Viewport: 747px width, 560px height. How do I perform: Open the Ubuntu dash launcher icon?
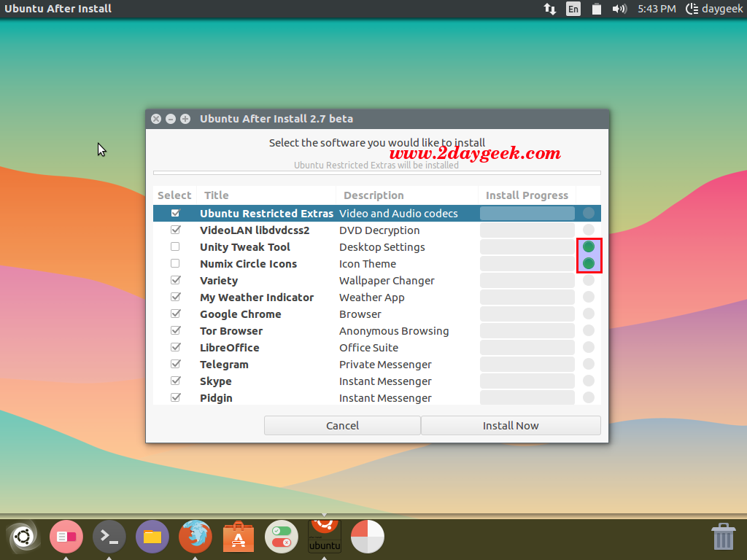[x=23, y=537]
